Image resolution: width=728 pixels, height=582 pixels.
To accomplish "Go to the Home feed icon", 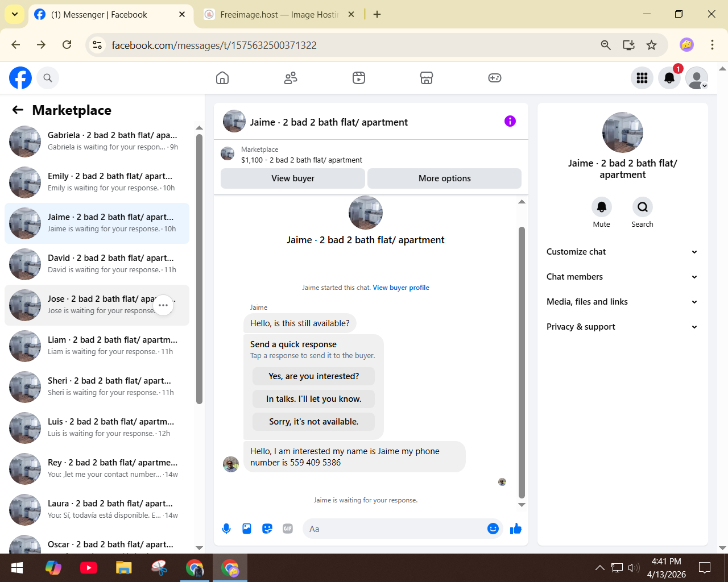I will [222, 78].
